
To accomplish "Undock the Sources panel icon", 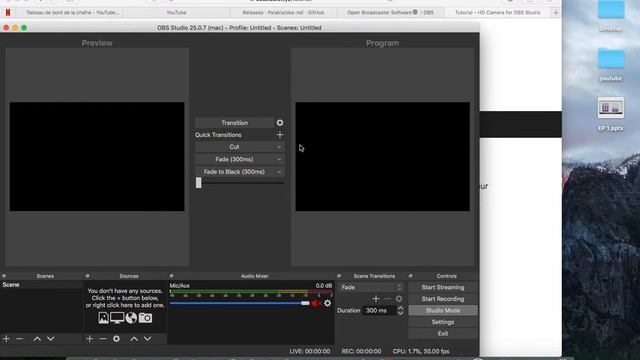I will click(87, 276).
